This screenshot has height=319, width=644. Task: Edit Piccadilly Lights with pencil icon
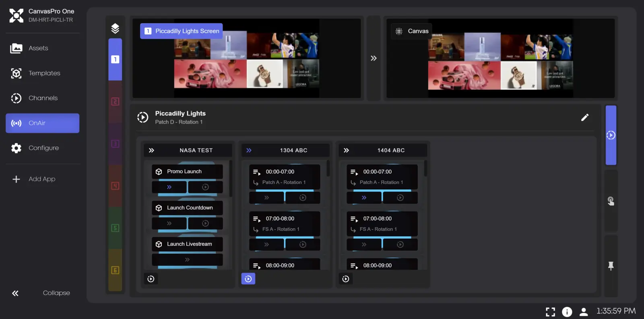[585, 117]
